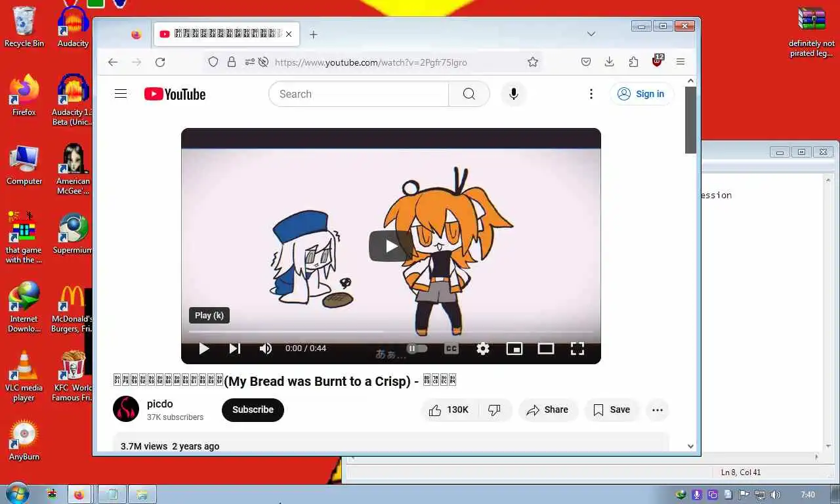This screenshot has height=504, width=840.
Task: Go back with the browser back arrow
Action: pos(113,62)
